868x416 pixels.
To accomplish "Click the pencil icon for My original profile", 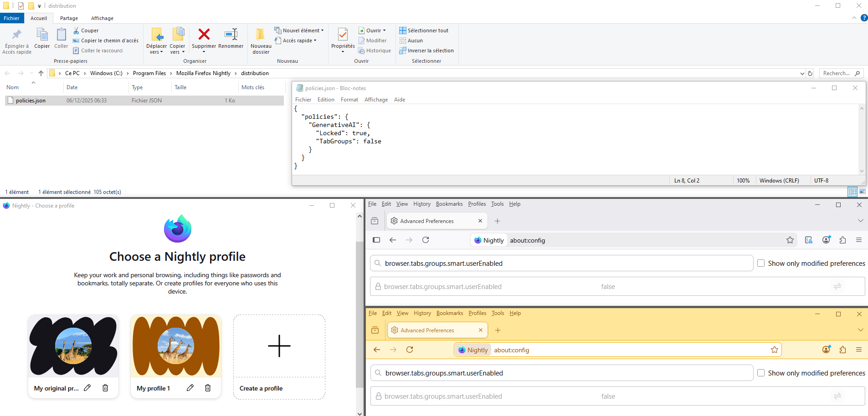I will (x=87, y=388).
